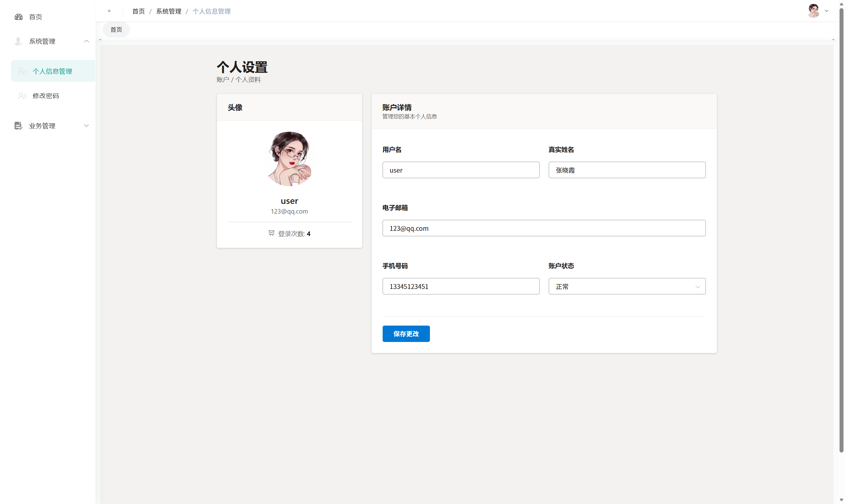Click the 系统管理 user icon in sidebar
The width and height of the screenshot is (845, 504).
click(18, 41)
